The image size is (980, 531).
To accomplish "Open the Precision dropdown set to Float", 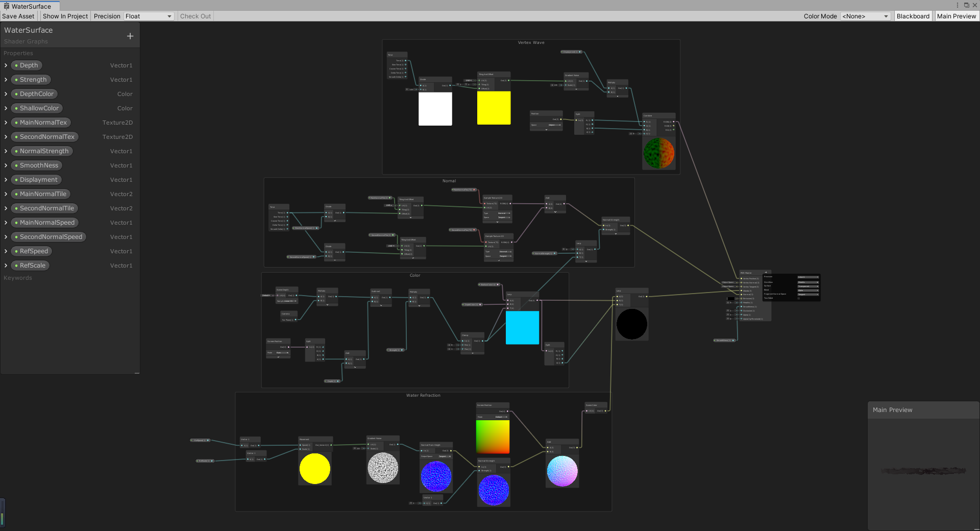I will pyautogui.click(x=148, y=16).
